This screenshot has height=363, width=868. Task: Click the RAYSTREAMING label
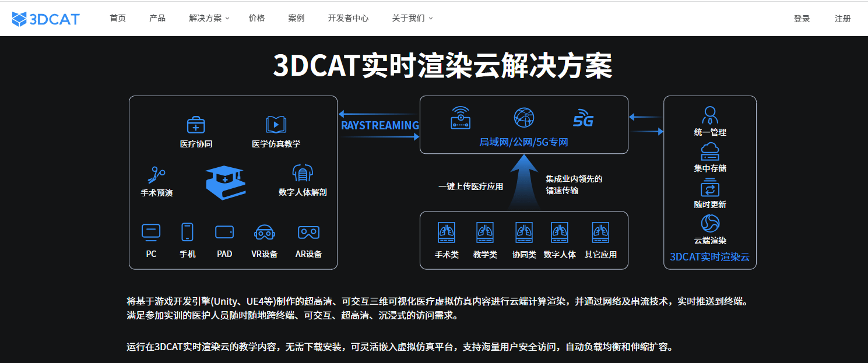[x=380, y=125]
